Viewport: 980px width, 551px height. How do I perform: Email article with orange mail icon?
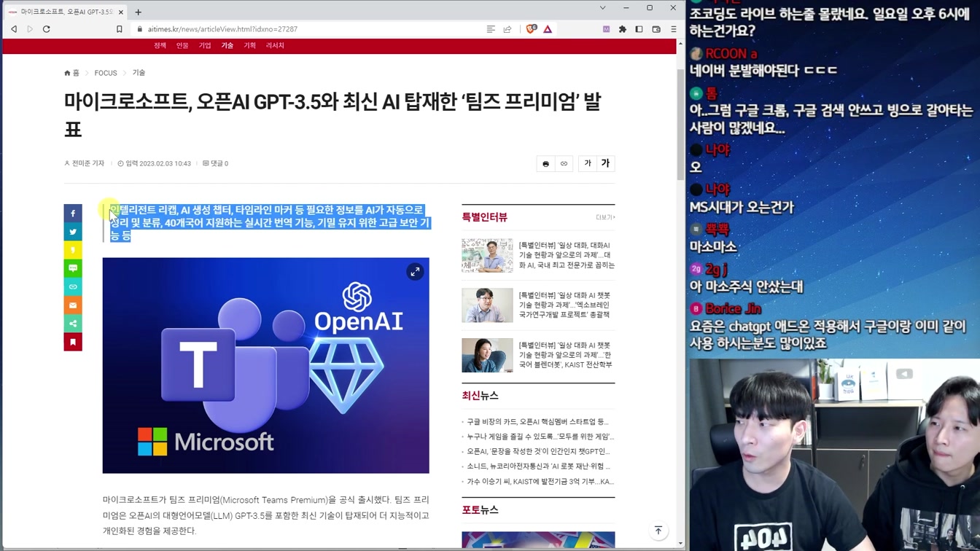(73, 305)
